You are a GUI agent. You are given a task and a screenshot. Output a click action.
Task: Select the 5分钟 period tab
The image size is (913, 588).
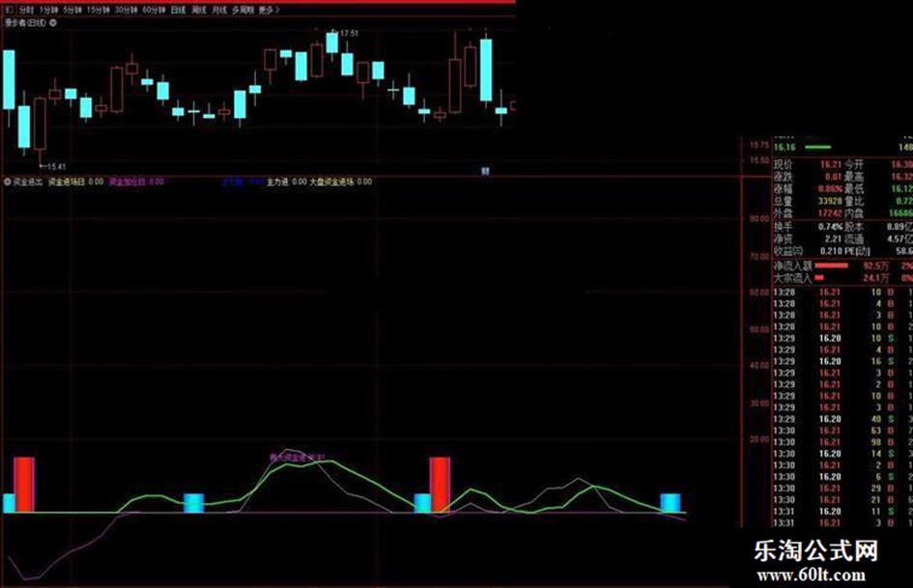(72, 11)
